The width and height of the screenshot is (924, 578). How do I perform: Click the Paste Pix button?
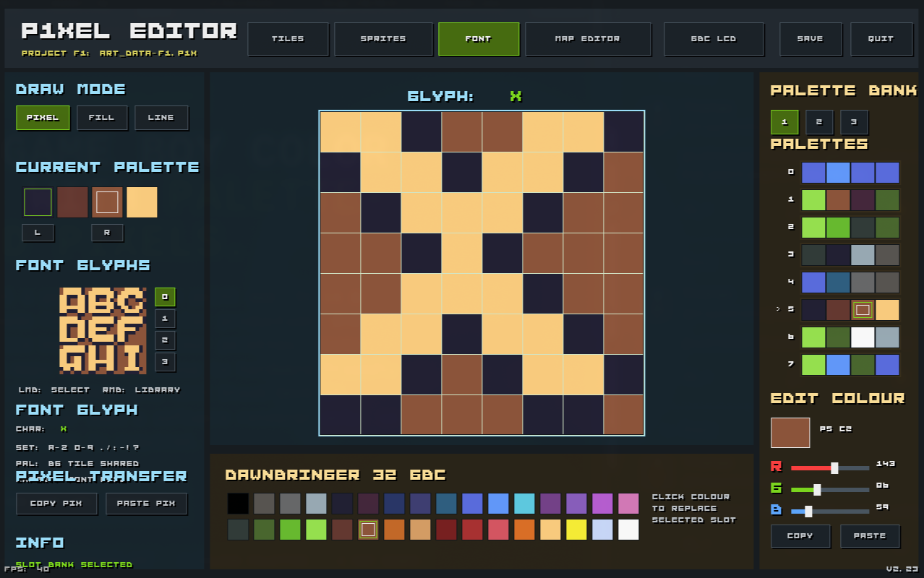pyautogui.click(x=146, y=504)
